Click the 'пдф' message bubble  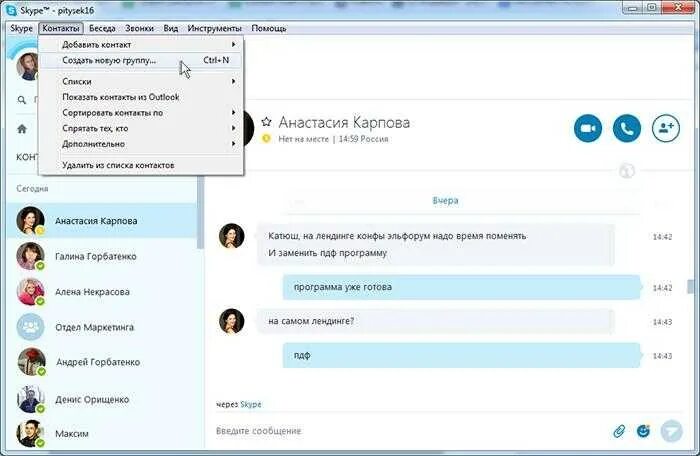(x=462, y=356)
